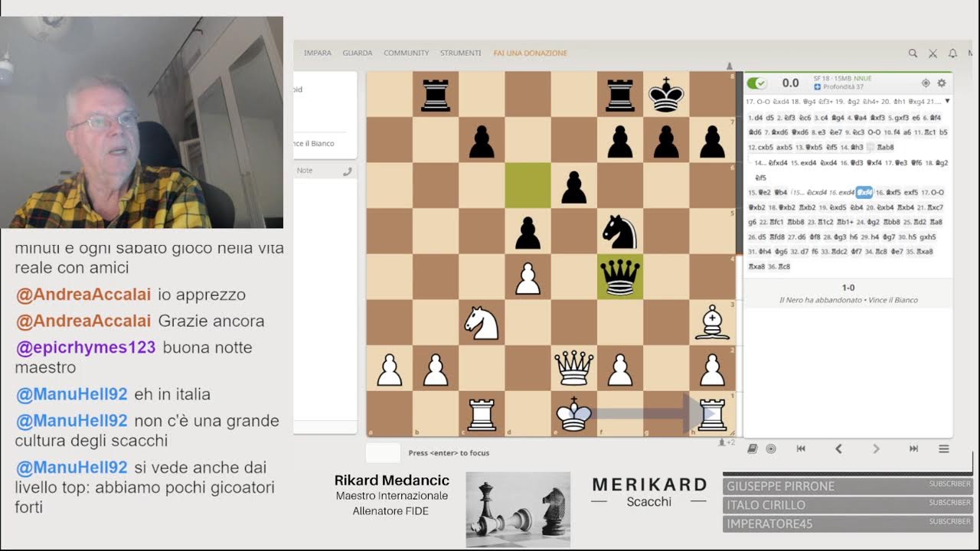Select the white king on e1
The image size is (980, 551).
574,414
